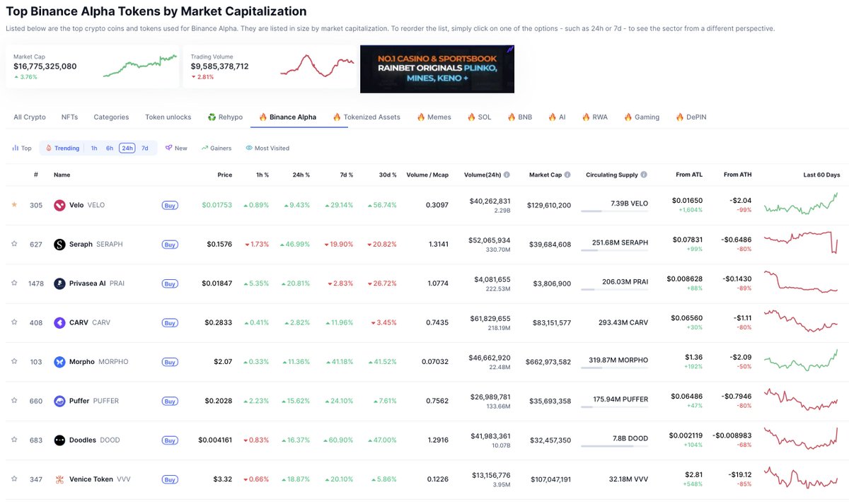The image size is (849, 504).
Task: Click the Doodles coin logo
Action: pos(59,440)
